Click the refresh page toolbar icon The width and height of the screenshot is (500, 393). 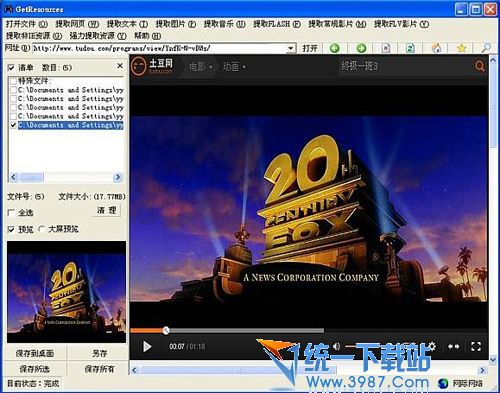410,48
